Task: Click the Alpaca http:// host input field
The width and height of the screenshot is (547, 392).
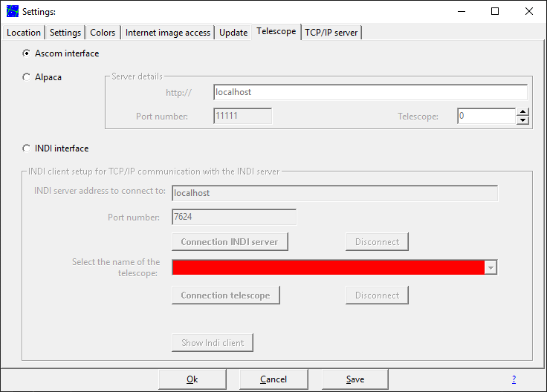Action: coord(369,92)
